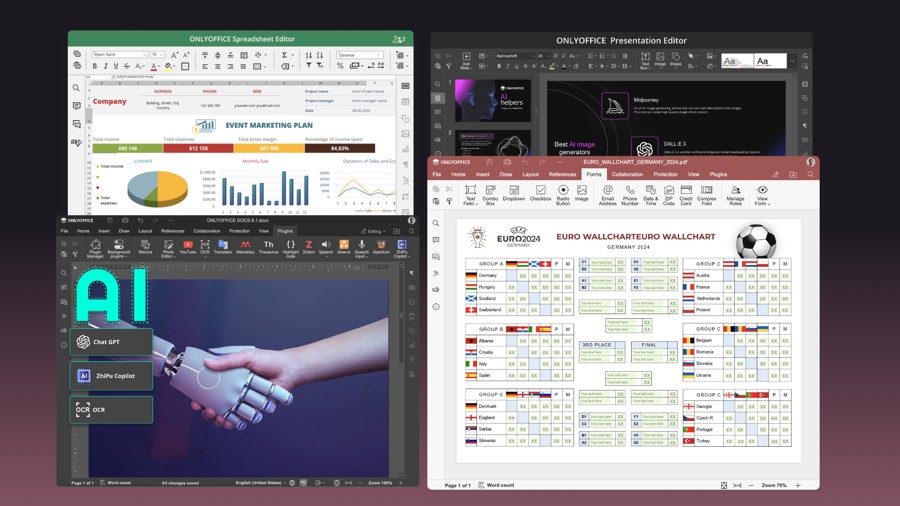This screenshot has width=900, height=506.
Task: Open the ZhiPu Copilot plugin dropdown
Action: click(x=401, y=248)
